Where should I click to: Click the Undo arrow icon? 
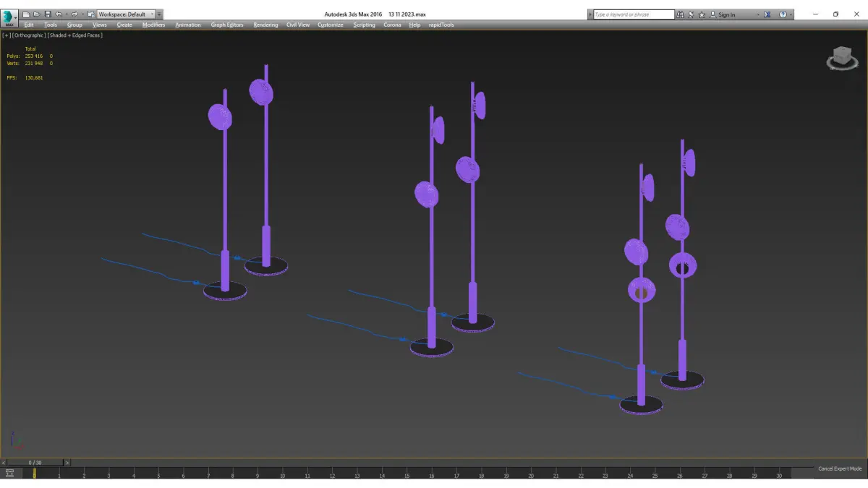click(x=59, y=14)
